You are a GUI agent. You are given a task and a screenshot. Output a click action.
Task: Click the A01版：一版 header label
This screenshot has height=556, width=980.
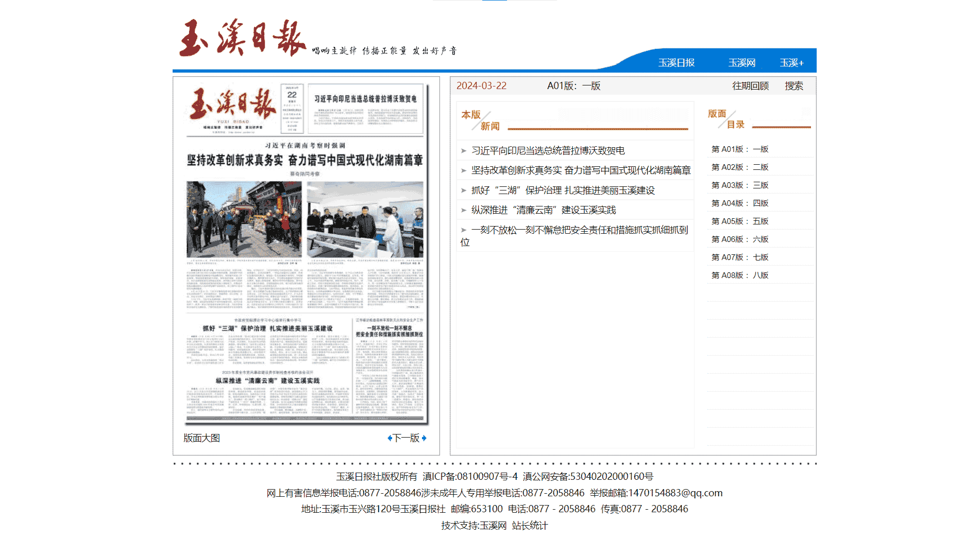(574, 86)
